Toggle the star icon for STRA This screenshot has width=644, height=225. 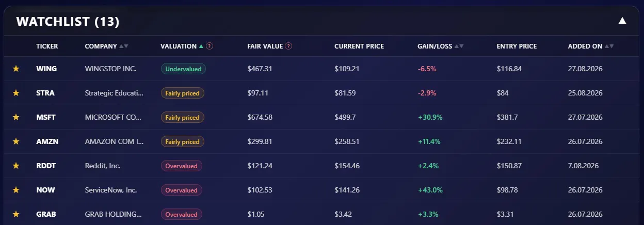[x=16, y=93]
